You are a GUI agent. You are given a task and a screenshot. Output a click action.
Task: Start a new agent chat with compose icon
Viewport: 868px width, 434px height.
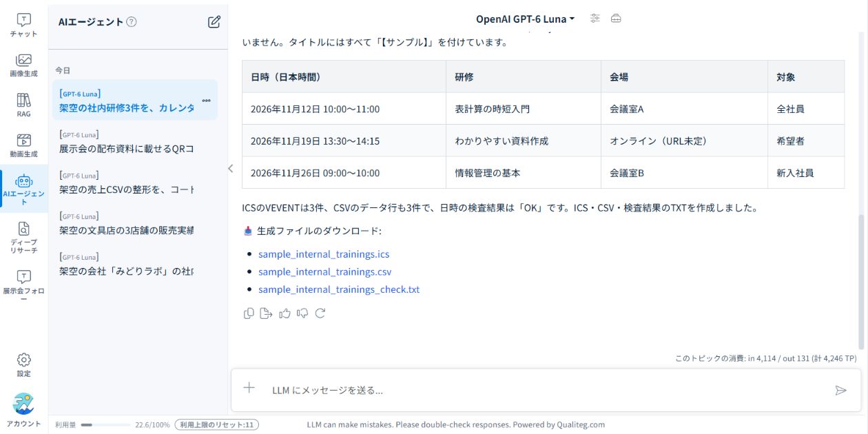click(214, 21)
